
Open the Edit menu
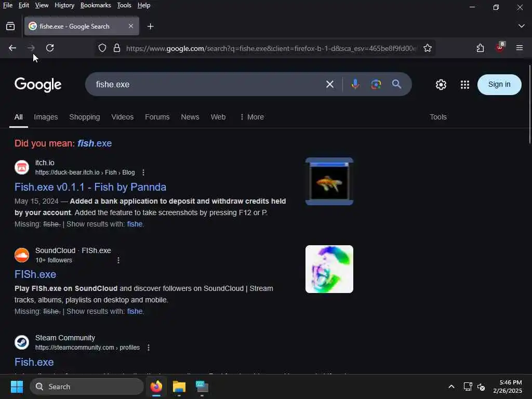coord(24,5)
